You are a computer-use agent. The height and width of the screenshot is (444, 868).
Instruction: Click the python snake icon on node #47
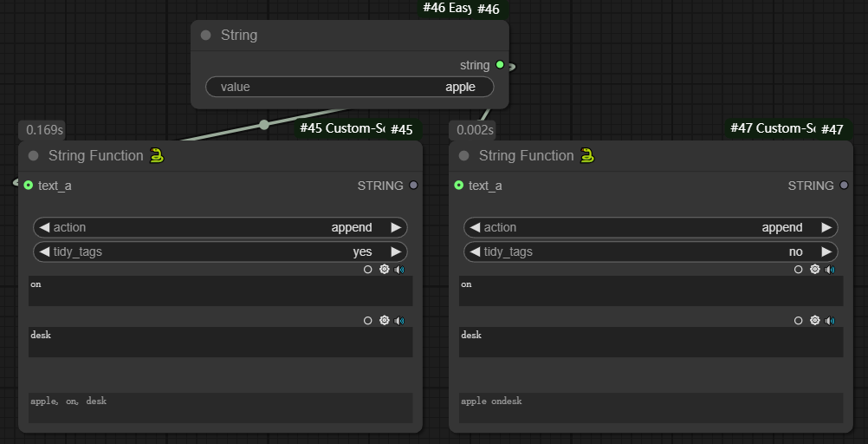(587, 155)
